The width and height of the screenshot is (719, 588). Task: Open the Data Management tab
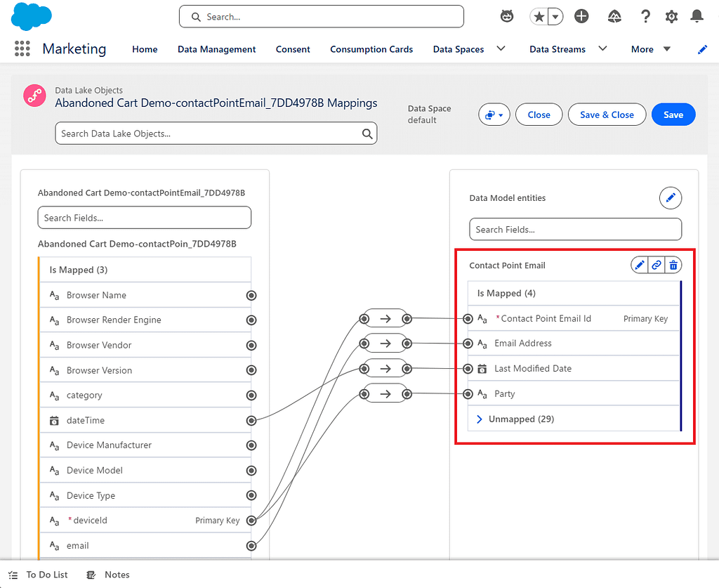tap(216, 49)
